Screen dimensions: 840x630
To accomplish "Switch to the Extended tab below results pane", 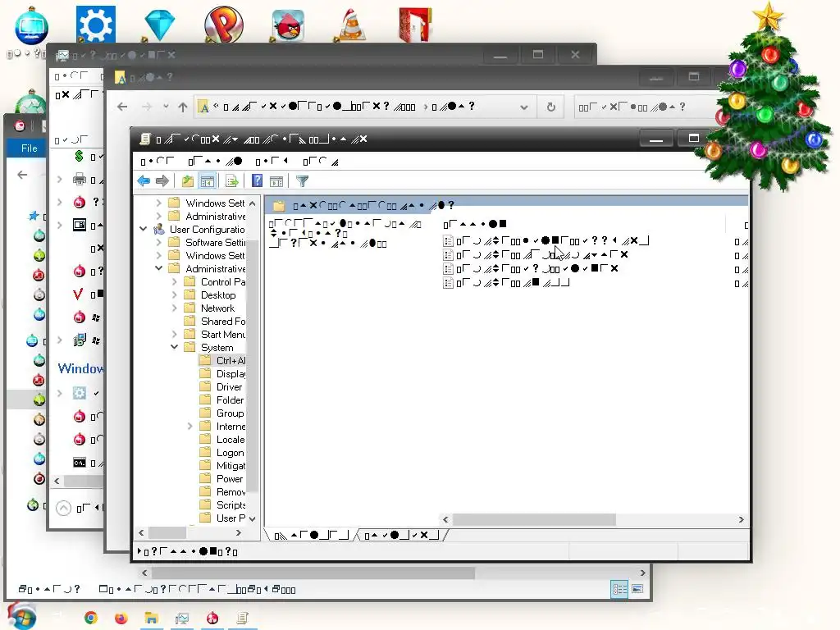I will (311, 535).
